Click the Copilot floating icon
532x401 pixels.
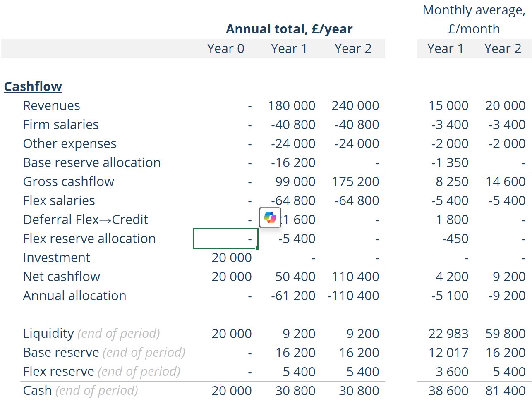click(x=270, y=217)
